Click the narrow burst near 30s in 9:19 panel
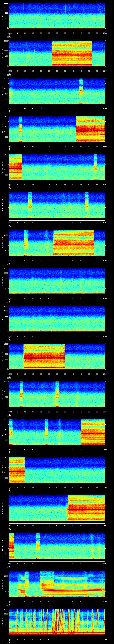The image size is (114, 644). tap(57, 394)
